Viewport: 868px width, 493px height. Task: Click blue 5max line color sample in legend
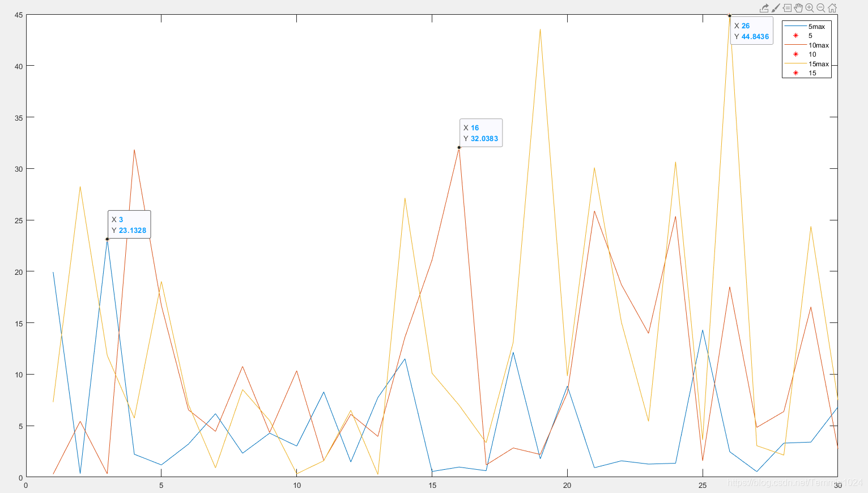795,27
